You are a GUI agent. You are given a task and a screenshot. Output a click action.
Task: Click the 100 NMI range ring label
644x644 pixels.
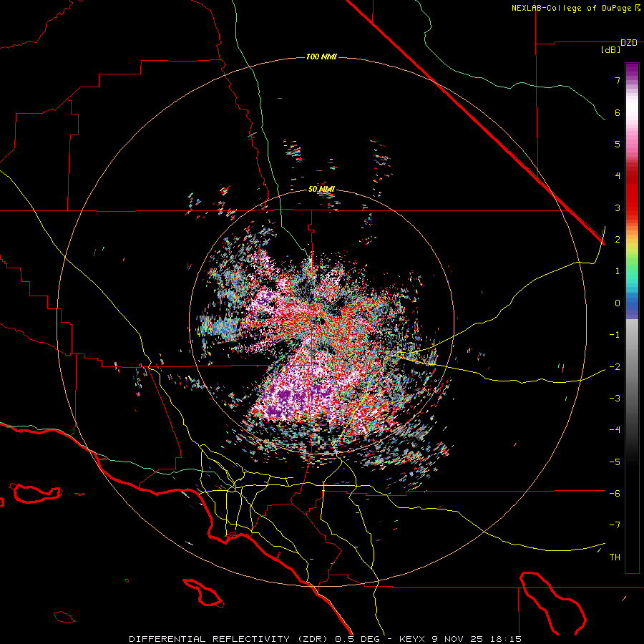point(321,57)
